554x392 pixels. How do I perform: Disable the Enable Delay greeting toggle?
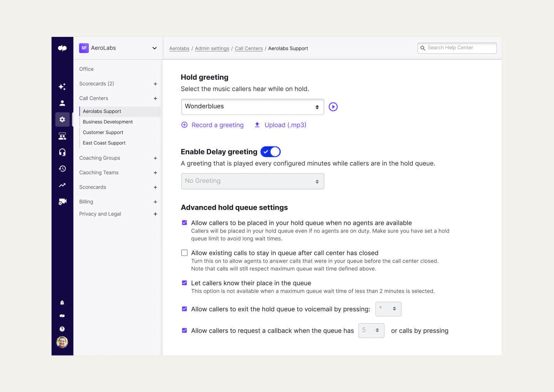[x=270, y=152]
